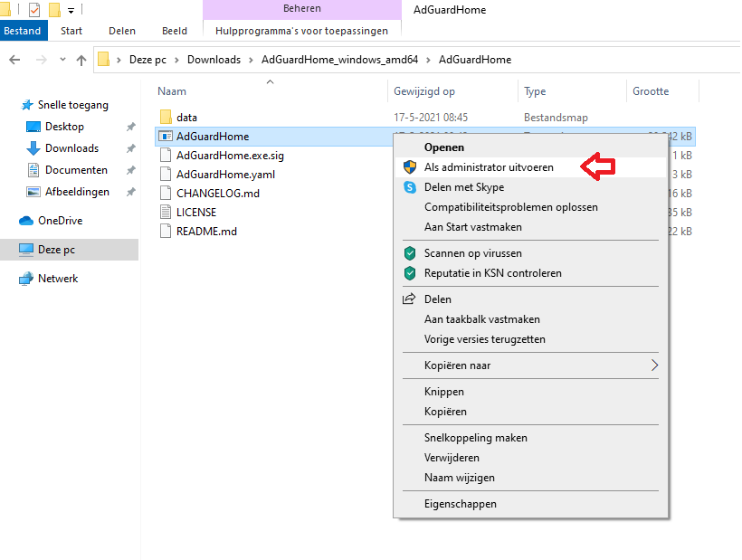Choose Aan Start vastmaken
The width and height of the screenshot is (742, 560).
(x=530, y=227)
